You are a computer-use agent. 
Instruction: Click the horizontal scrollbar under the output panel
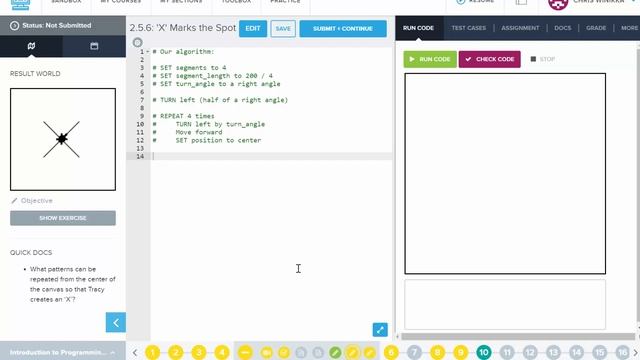(x=518, y=336)
